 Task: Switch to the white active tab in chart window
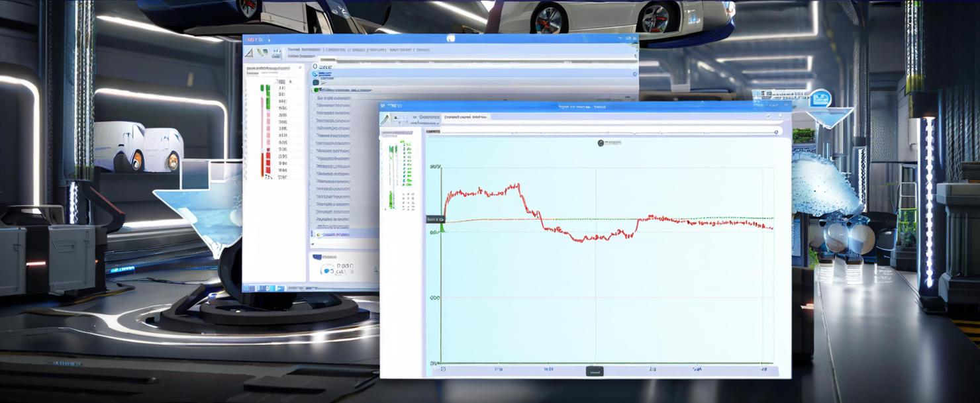pyautogui.click(x=465, y=117)
